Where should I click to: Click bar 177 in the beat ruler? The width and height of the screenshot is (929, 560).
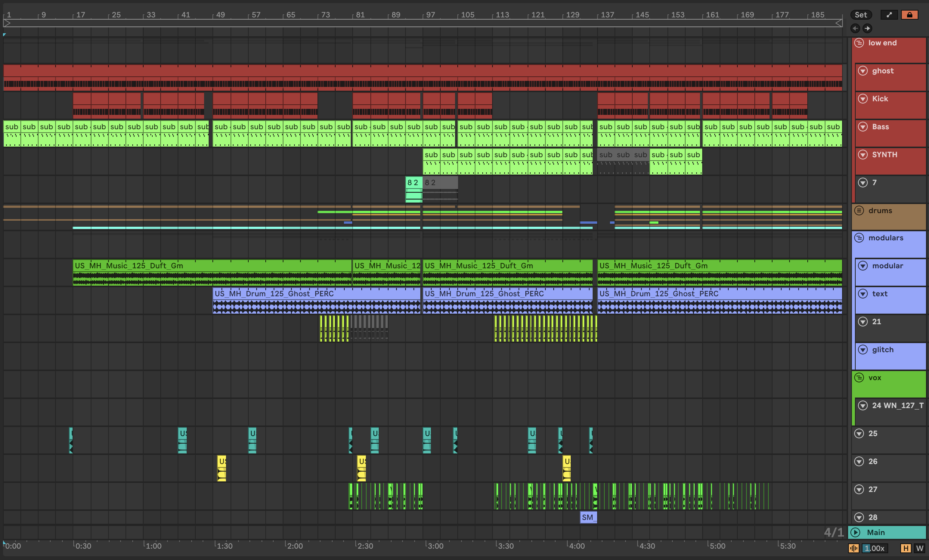782,15
